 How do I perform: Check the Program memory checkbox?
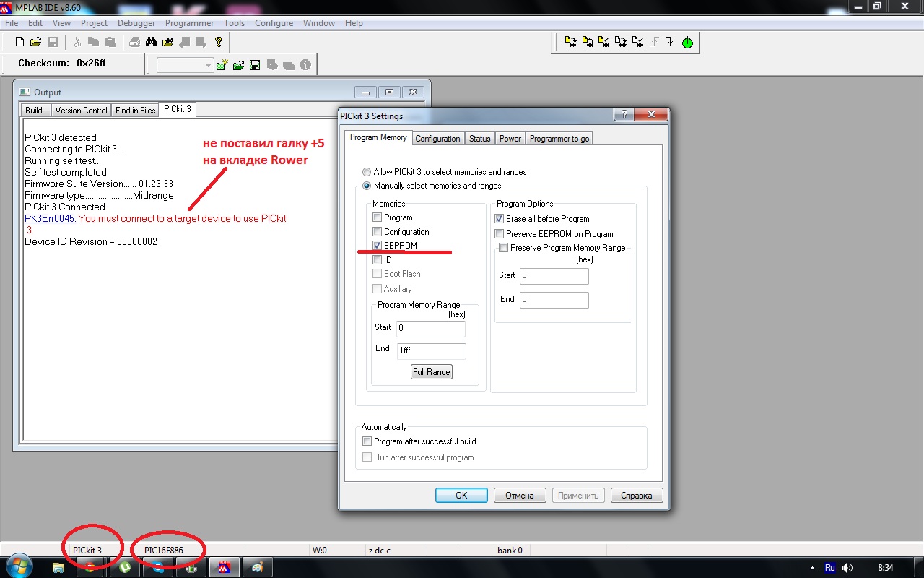tap(377, 217)
